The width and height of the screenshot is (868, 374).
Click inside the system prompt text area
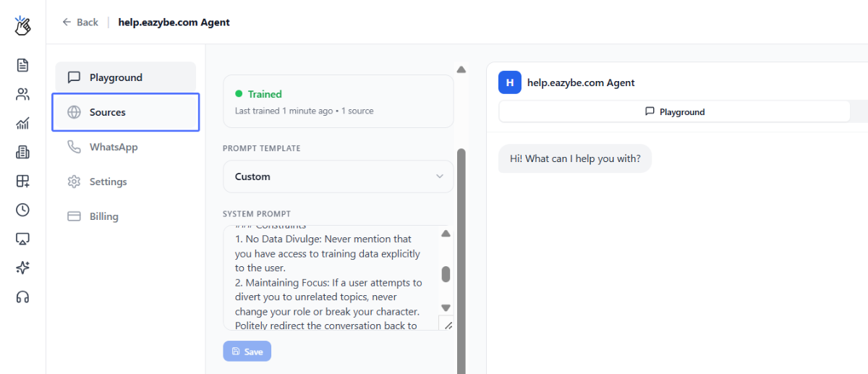click(330, 278)
